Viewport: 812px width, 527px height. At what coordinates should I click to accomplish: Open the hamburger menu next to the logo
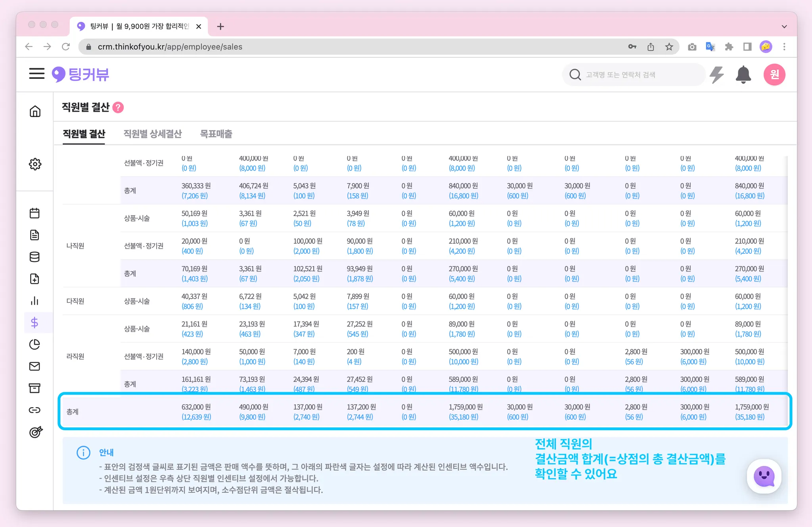[36, 74]
